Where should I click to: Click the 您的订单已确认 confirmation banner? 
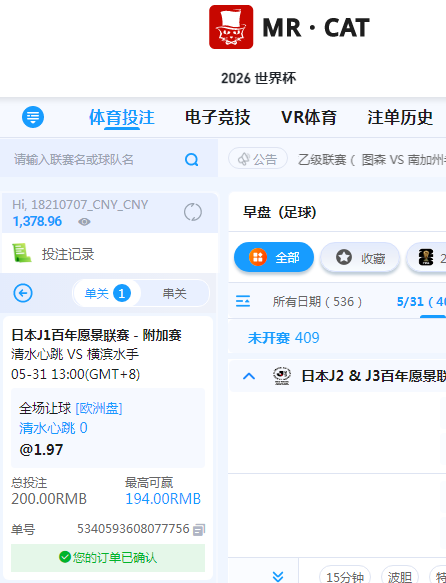point(108,557)
